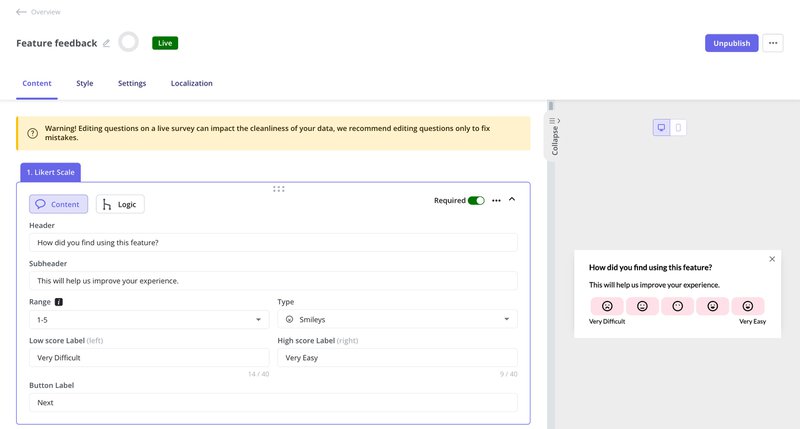Screen dimensions: 800x429
Task: Open the Localization tab
Action: (191, 83)
